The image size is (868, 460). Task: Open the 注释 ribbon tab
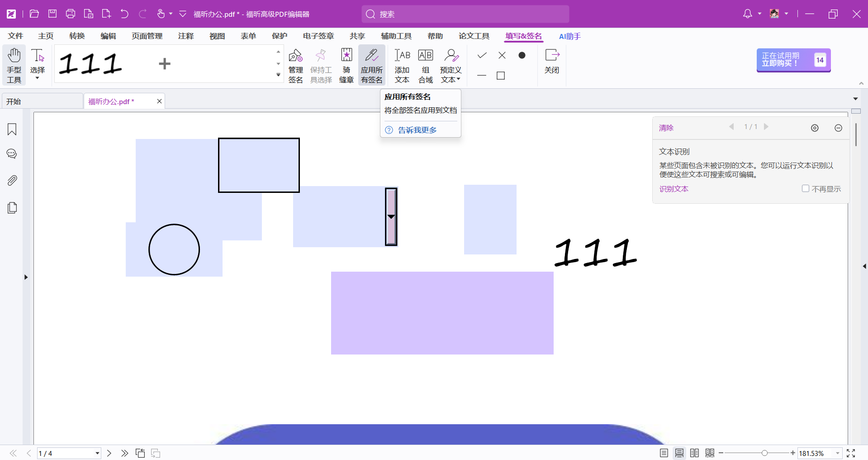coord(186,36)
